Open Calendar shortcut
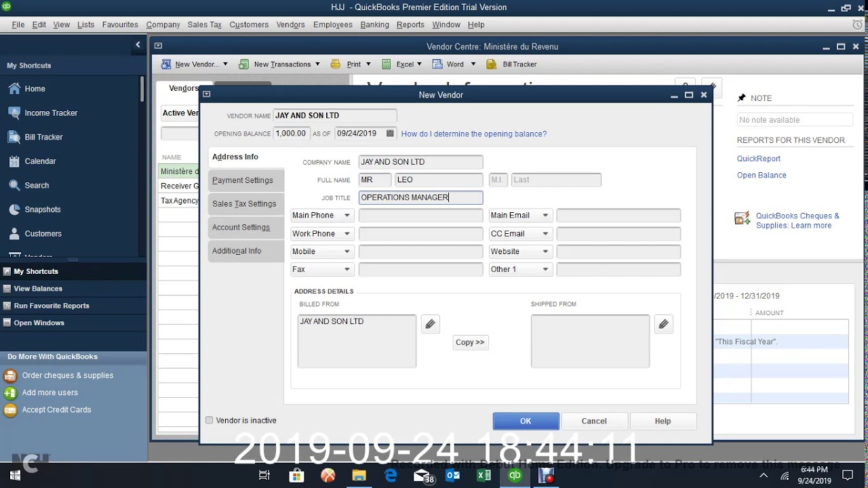Viewport: 868px width, 488px height. [40, 161]
